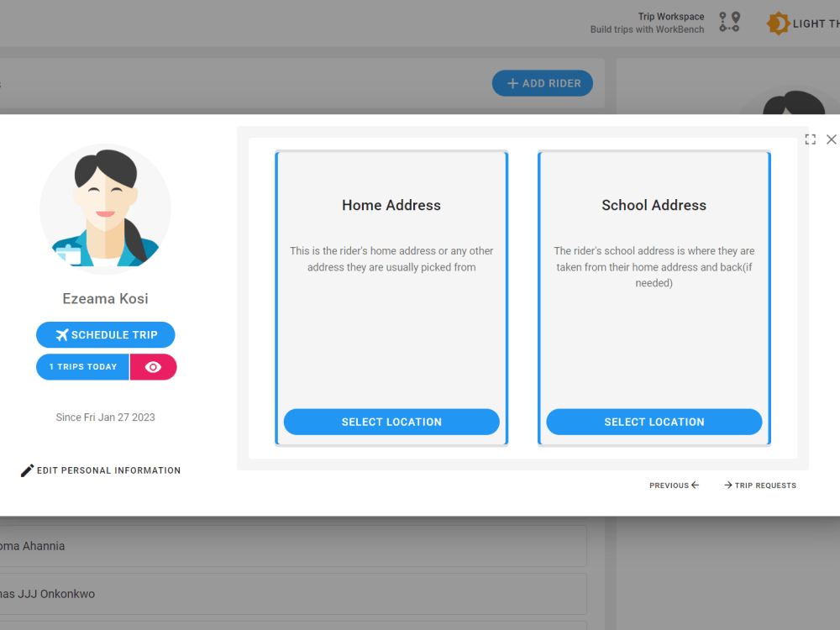
Task: Click the pencil edit icon
Action: [28, 470]
